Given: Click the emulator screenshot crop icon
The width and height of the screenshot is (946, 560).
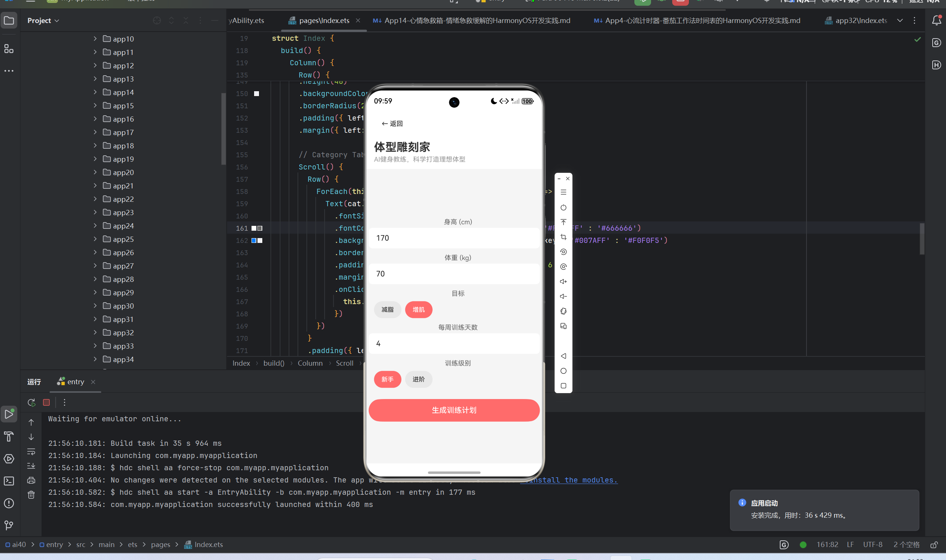Looking at the screenshot, I should 563,237.
